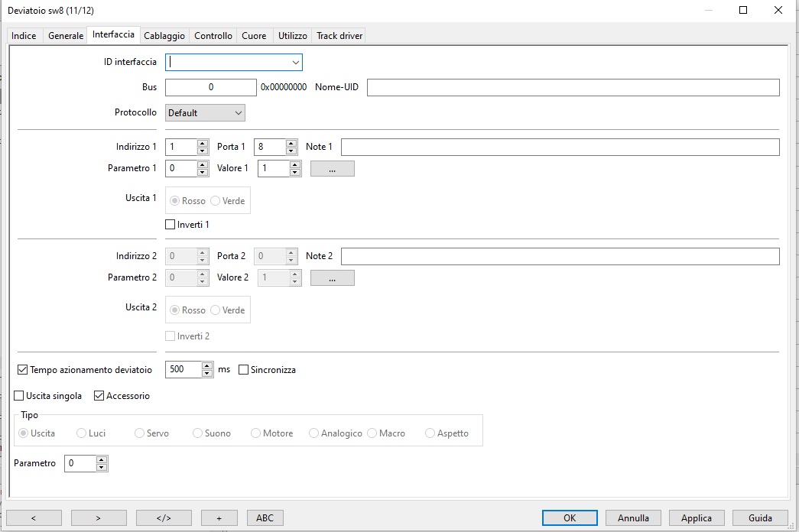
Task: Switch to the Cablaggio tab
Action: coord(164,36)
